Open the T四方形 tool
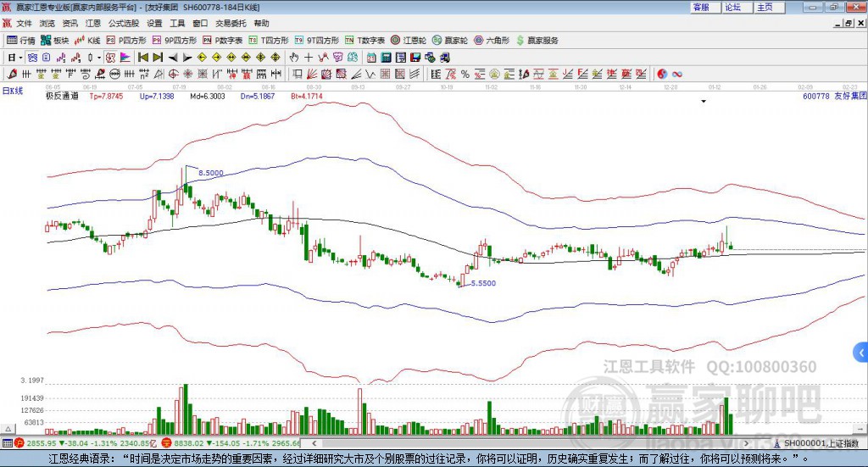 click(x=269, y=41)
